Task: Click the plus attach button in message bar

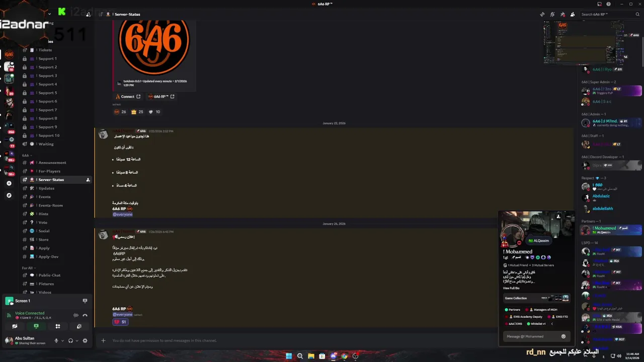Action: (103, 340)
